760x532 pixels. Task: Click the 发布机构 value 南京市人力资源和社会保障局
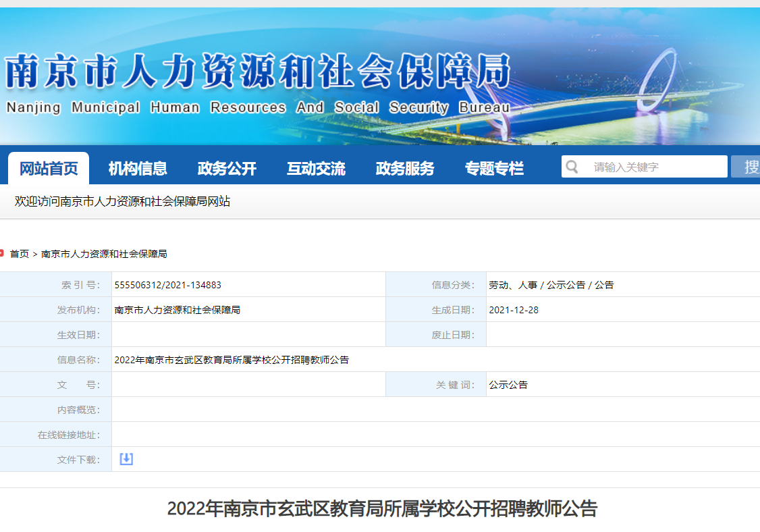tap(178, 310)
